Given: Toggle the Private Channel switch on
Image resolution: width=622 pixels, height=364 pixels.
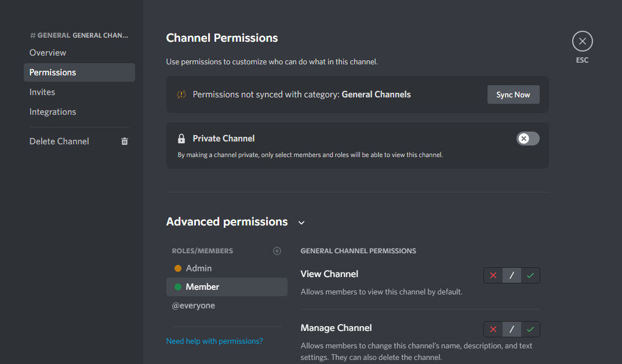Looking at the screenshot, I should (x=527, y=138).
